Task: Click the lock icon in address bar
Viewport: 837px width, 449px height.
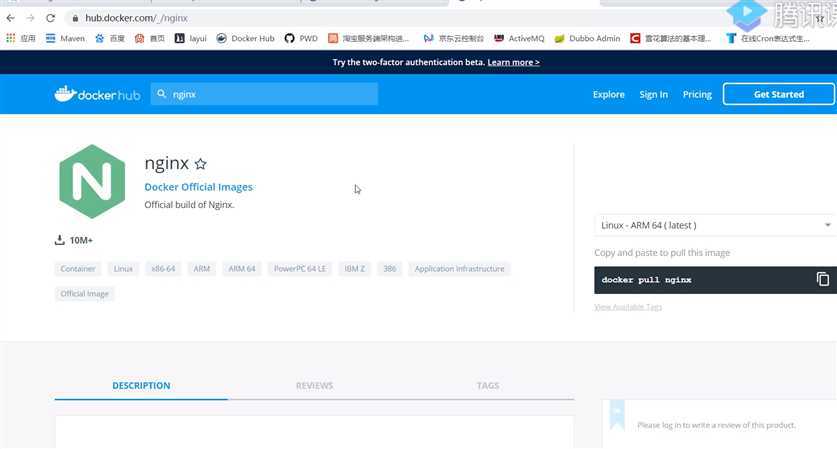Action: 75,18
